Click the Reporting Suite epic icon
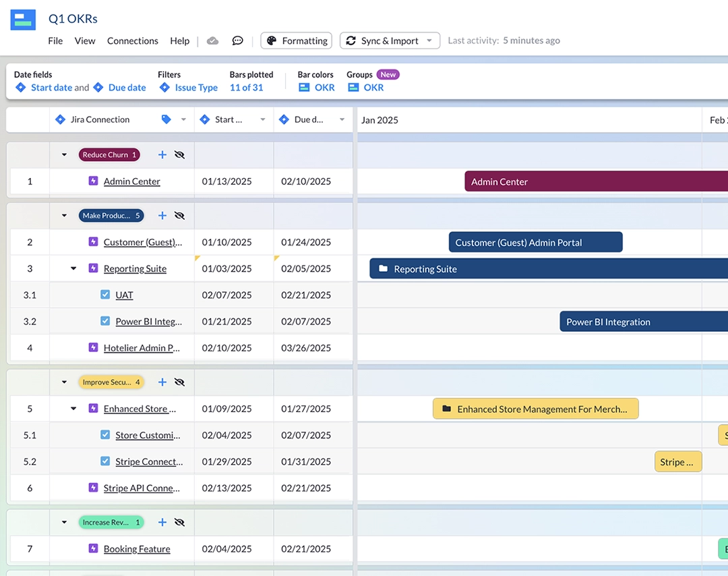This screenshot has width=728, height=576. (93, 268)
